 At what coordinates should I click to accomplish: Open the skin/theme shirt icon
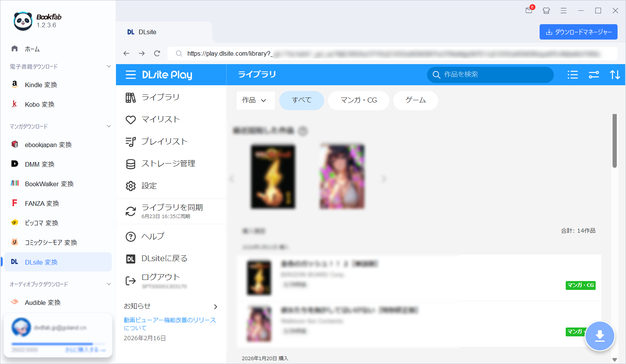click(546, 11)
